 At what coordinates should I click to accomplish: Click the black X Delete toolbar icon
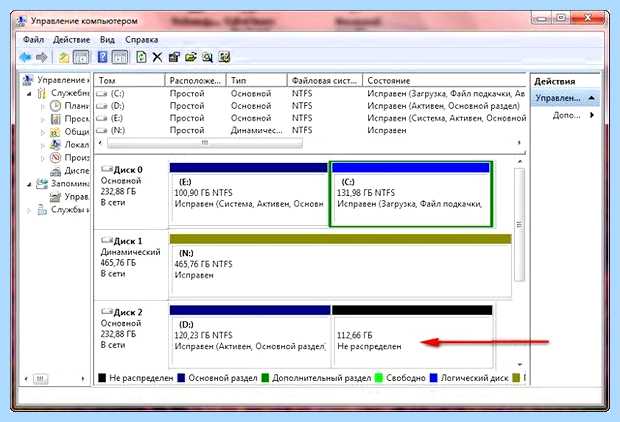point(157,58)
